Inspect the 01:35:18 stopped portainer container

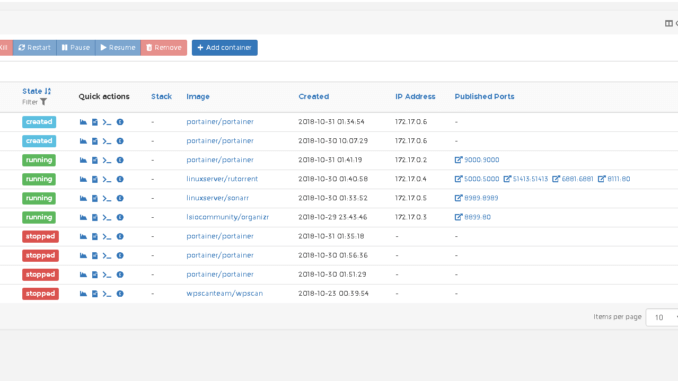point(120,237)
